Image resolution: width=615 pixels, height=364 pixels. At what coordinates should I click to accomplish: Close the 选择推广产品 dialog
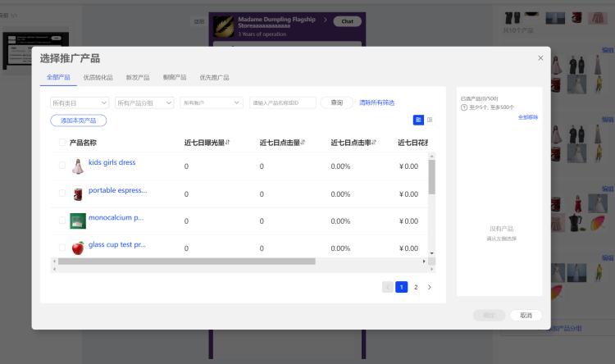tap(540, 58)
